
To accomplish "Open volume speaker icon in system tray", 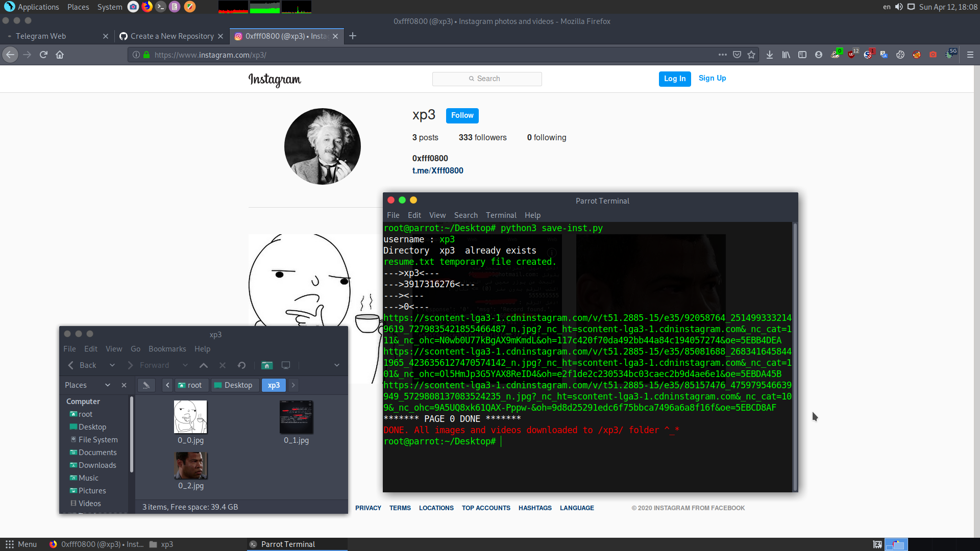I will [x=899, y=7].
